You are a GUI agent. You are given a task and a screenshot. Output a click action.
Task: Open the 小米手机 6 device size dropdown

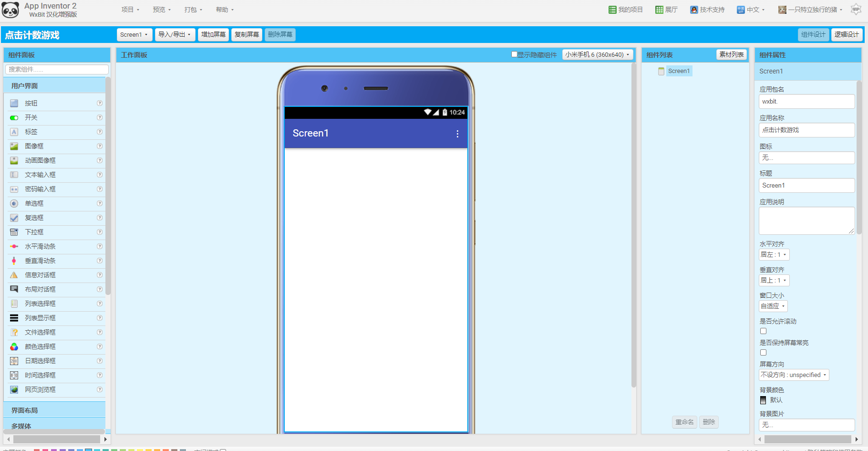pos(597,54)
